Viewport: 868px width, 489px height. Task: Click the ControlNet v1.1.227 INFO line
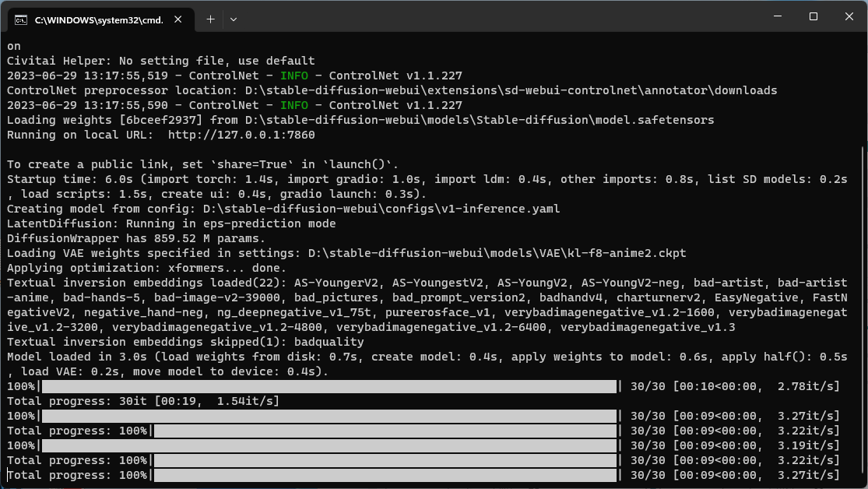coord(234,76)
